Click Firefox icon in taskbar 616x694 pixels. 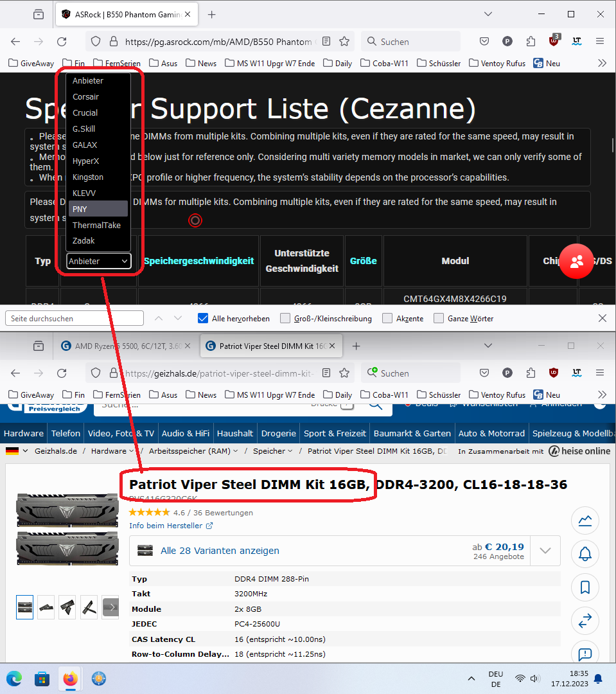[x=71, y=679]
